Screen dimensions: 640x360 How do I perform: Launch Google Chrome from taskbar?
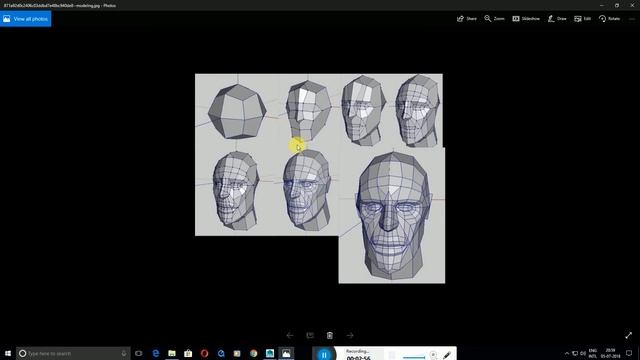point(253,353)
